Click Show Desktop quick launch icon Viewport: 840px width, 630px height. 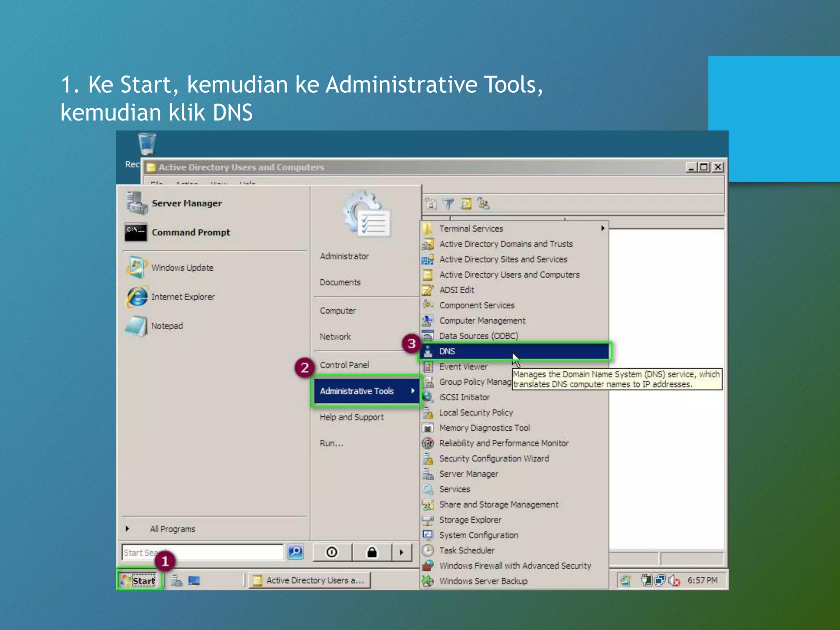point(194,580)
